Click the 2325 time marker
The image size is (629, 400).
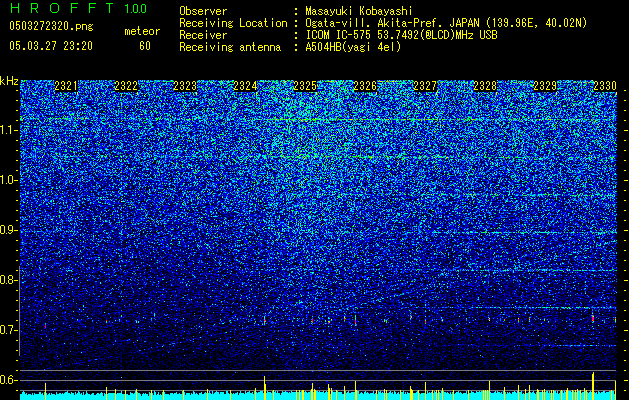pyautogui.click(x=305, y=86)
